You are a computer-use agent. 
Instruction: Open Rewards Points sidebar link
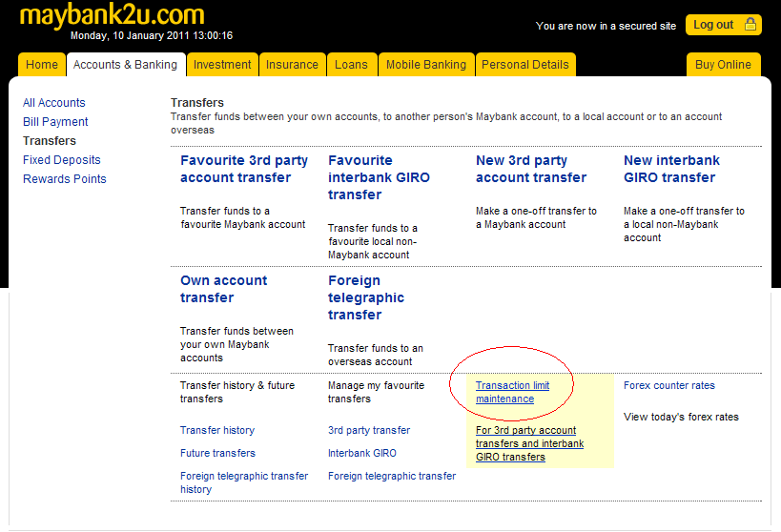coord(65,179)
